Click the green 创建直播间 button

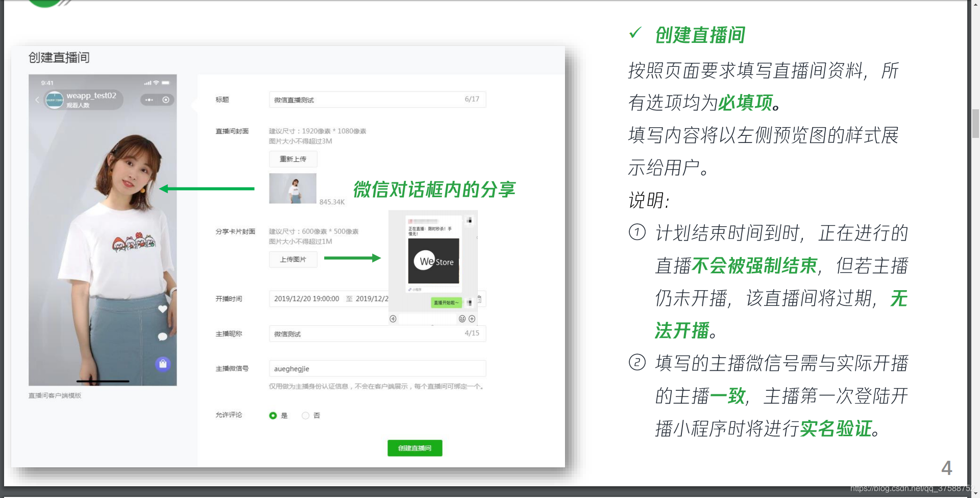coord(414,448)
